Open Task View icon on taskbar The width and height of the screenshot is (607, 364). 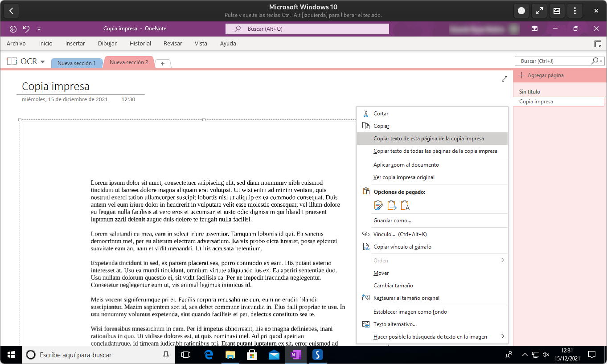(x=186, y=355)
